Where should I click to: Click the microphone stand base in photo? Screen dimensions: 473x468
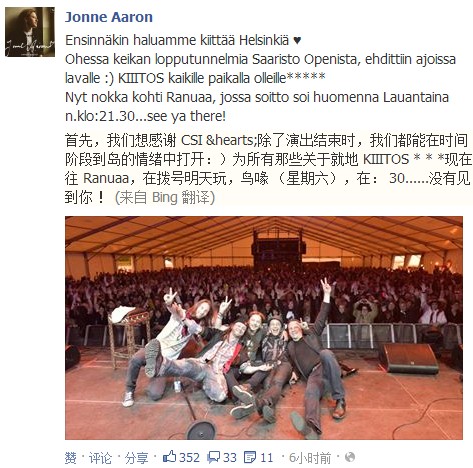pyautogui.click(x=201, y=431)
